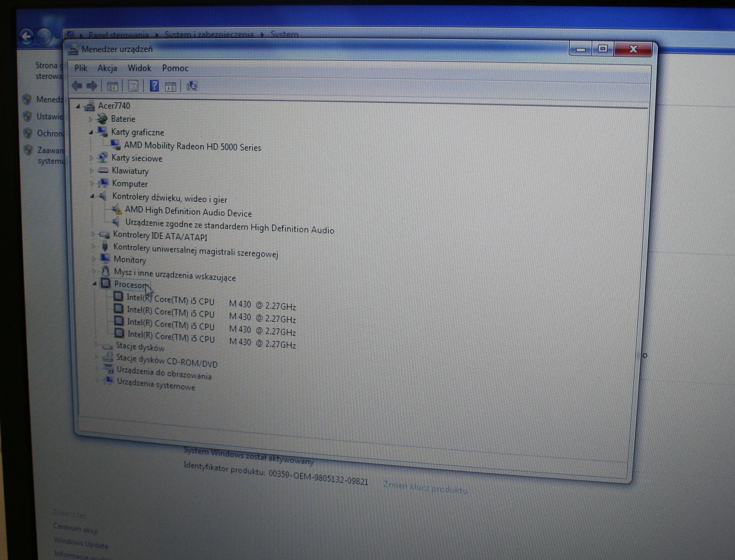Click the shield icon beside Menedż link
The height and width of the screenshot is (560, 735).
tap(27, 99)
